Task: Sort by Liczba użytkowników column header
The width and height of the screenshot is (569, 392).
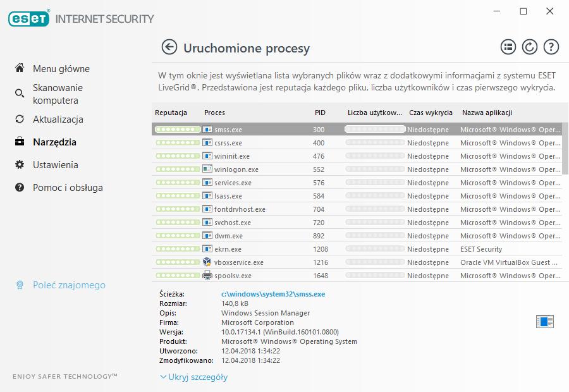Action: point(375,113)
